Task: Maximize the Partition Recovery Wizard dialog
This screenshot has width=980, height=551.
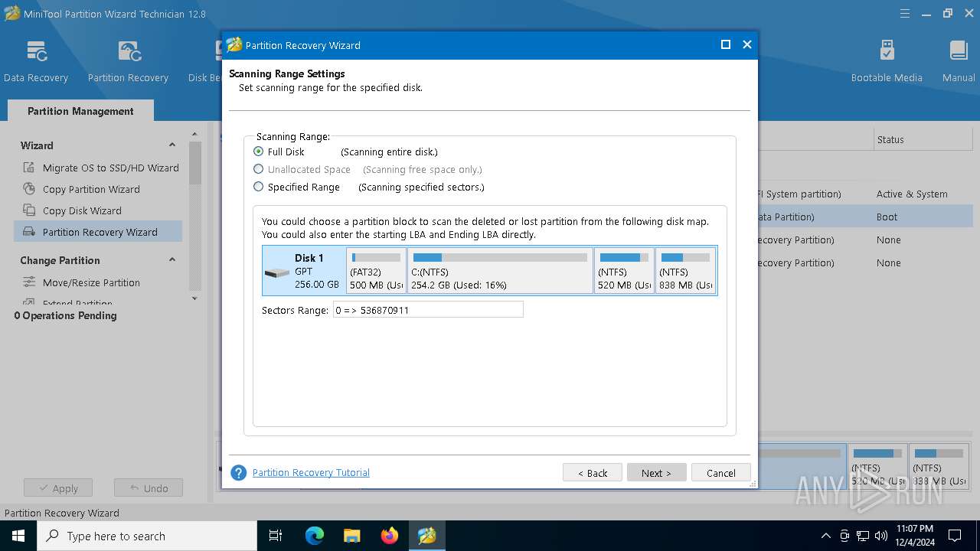Action: (x=726, y=45)
